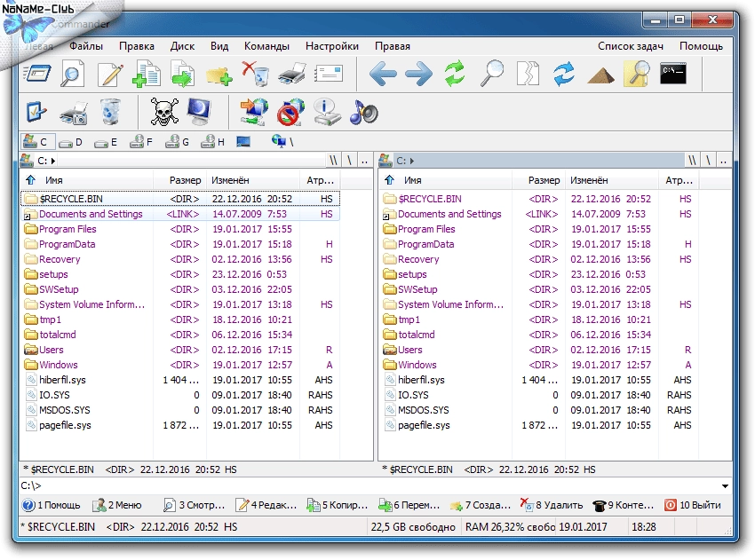Image resolution: width=755 pixels, height=560 pixels.
Task: Click the green swap panels arrows icon
Action: (455, 74)
